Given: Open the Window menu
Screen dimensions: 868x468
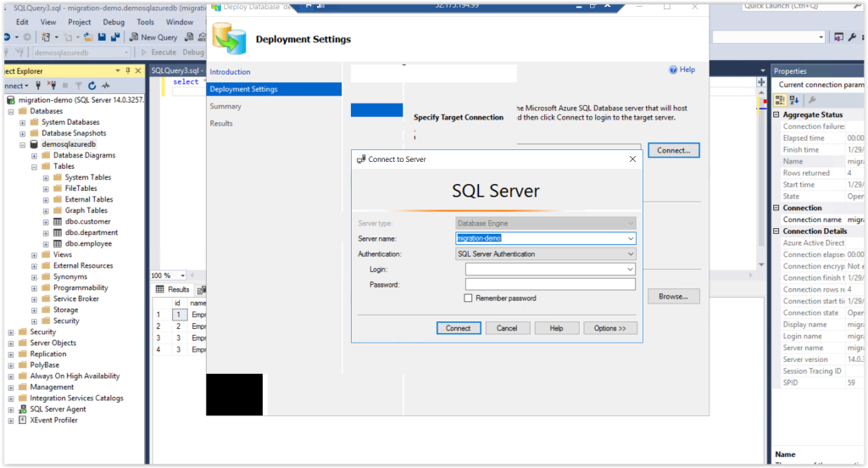Looking at the screenshot, I should 180,22.
